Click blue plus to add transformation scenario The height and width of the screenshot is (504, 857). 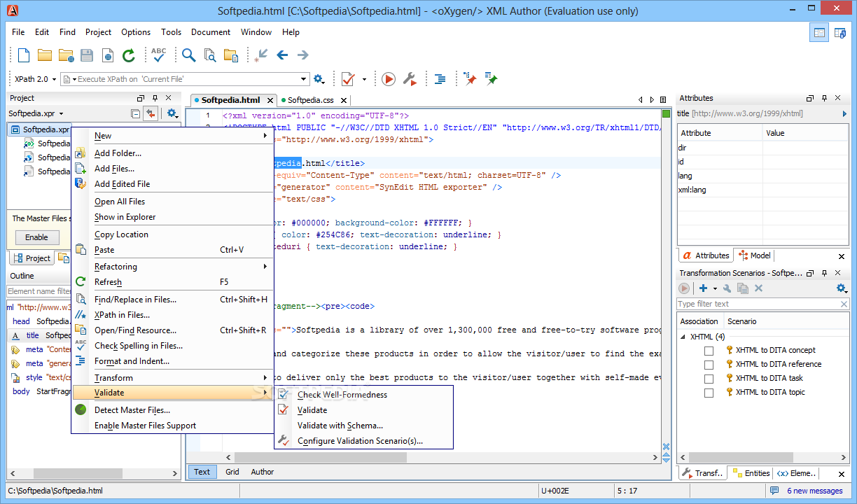[703, 288]
